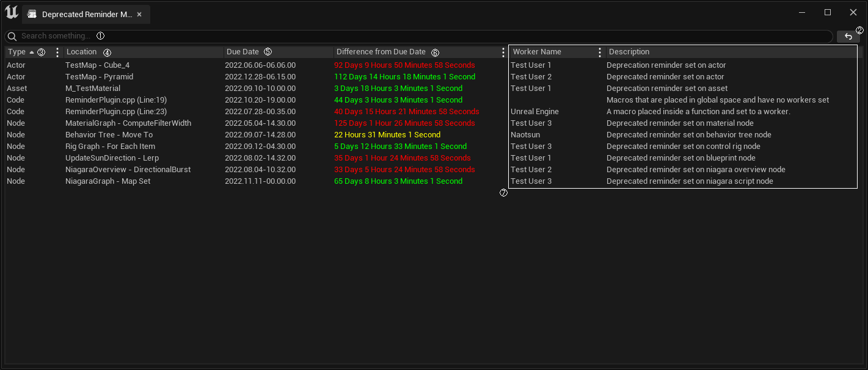Click red text 92 Days 9 Hours 50 Minutes
The image size is (868, 370).
tap(404, 65)
